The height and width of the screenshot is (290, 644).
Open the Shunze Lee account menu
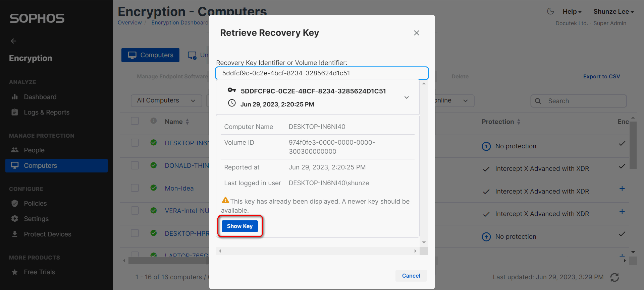(x=613, y=12)
